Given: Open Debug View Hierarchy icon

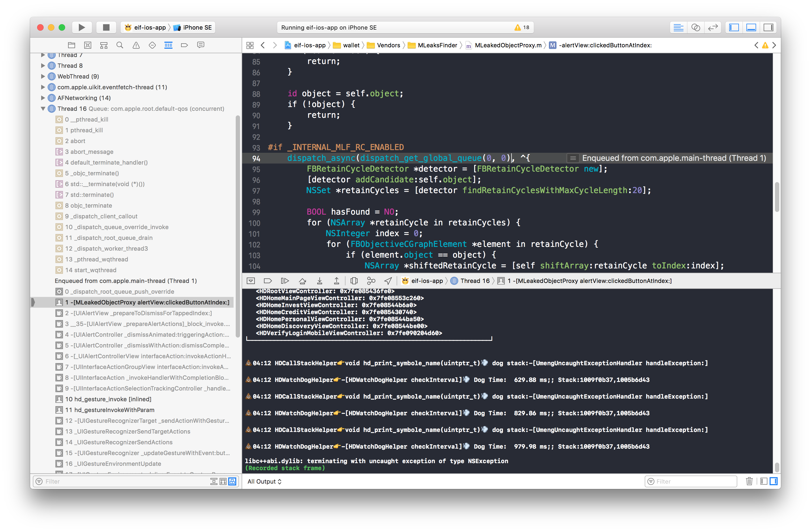Looking at the screenshot, I should pos(354,281).
